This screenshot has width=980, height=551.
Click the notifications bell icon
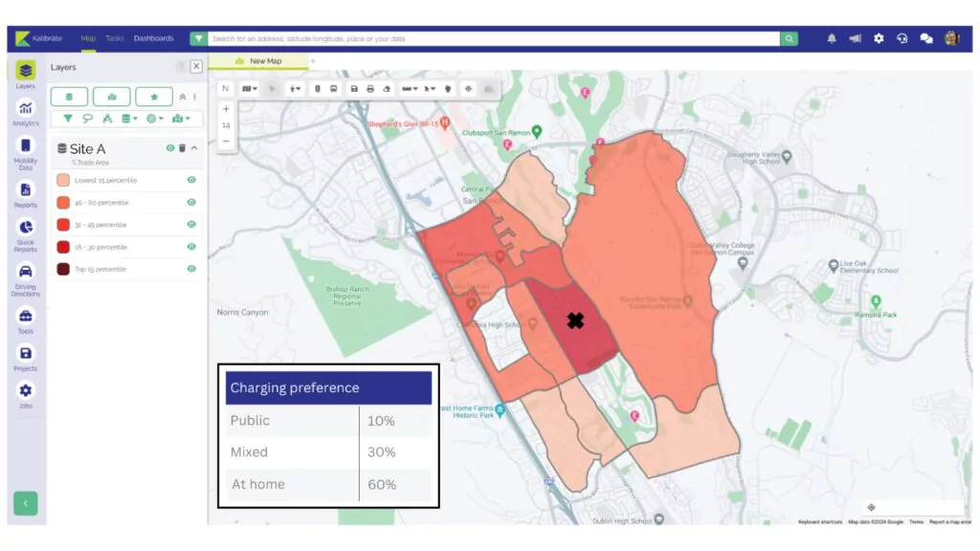click(x=831, y=39)
